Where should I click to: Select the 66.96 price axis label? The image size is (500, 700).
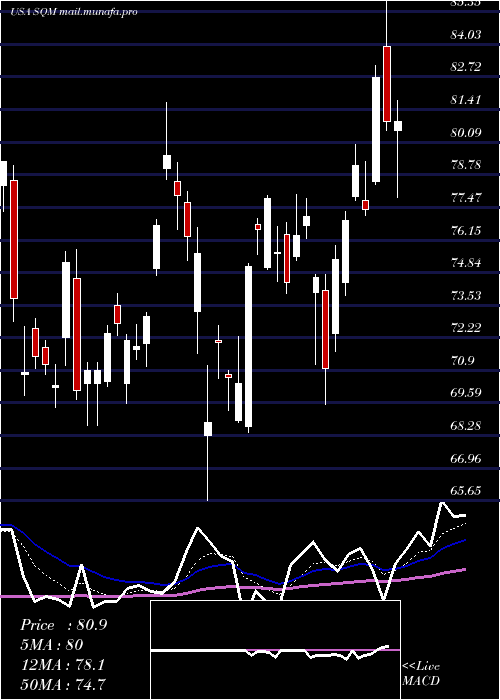click(466, 459)
